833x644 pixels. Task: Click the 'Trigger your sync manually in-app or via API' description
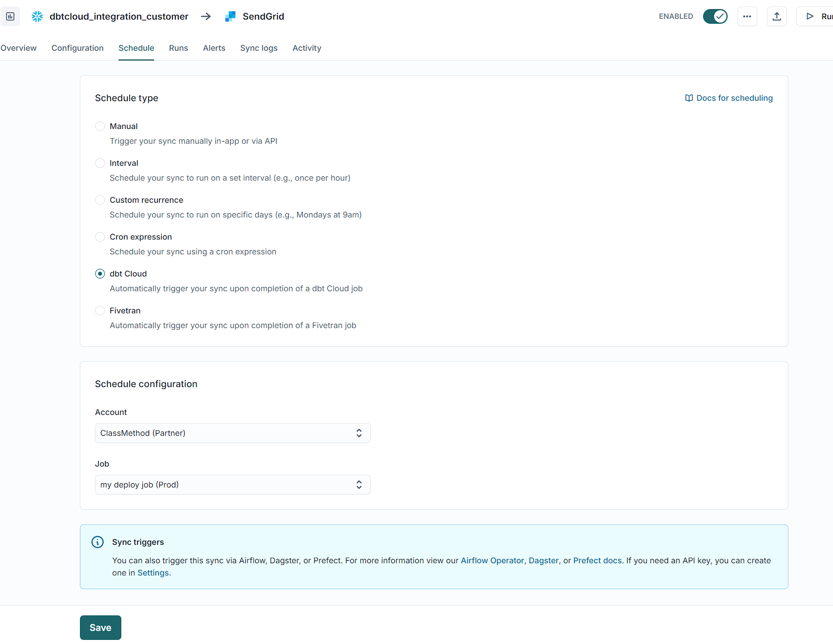coord(193,141)
